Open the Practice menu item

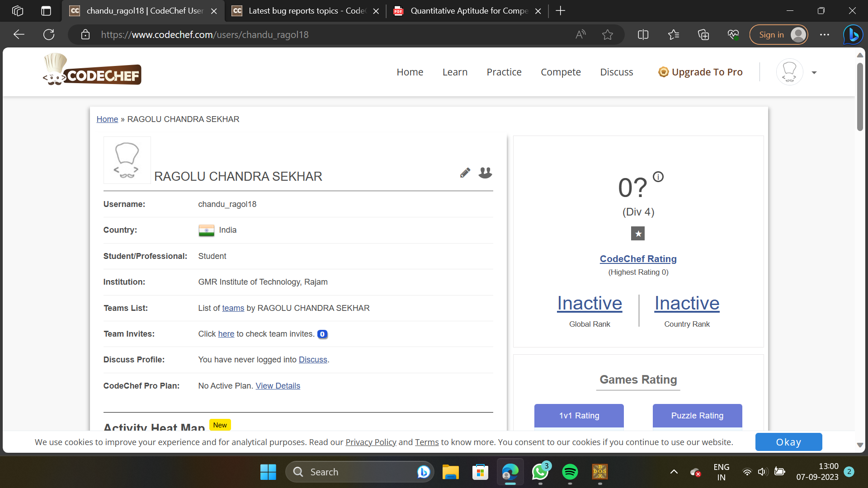tap(504, 72)
